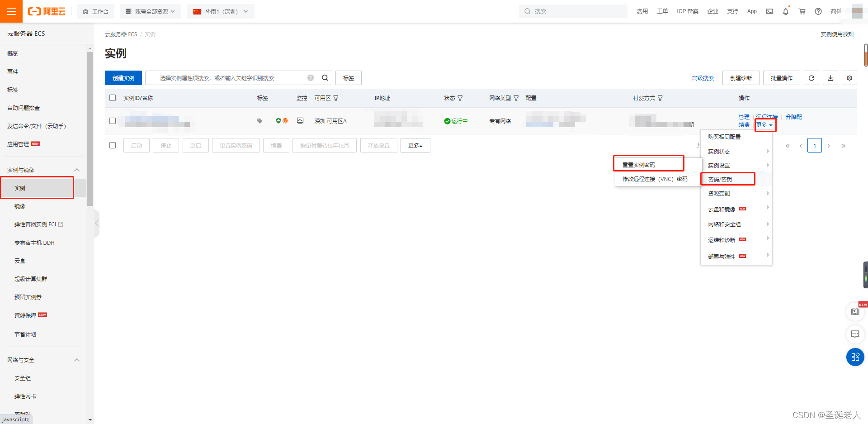Click the security shield icon in instance row
Image resolution: width=868 pixels, height=424 pixels.
click(x=278, y=120)
